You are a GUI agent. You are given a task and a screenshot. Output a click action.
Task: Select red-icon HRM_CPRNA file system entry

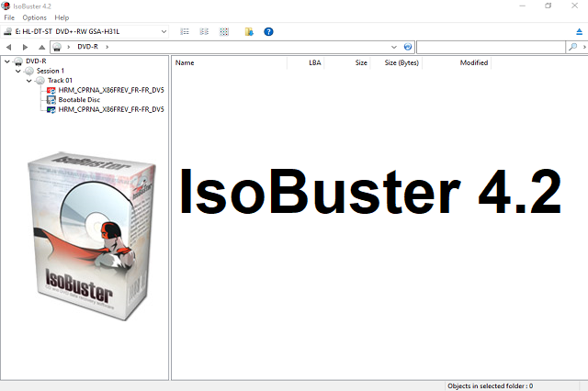[111, 90]
